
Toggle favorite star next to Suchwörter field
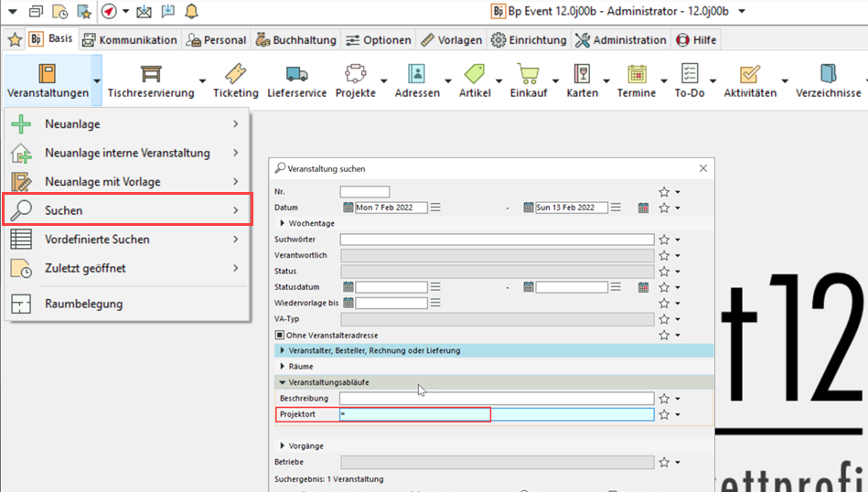click(x=665, y=240)
